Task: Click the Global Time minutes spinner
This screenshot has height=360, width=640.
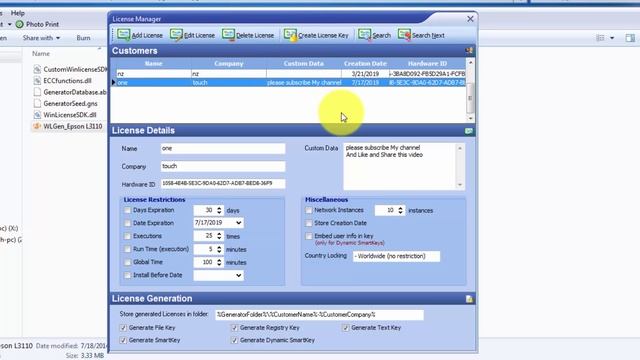Action: (219, 262)
